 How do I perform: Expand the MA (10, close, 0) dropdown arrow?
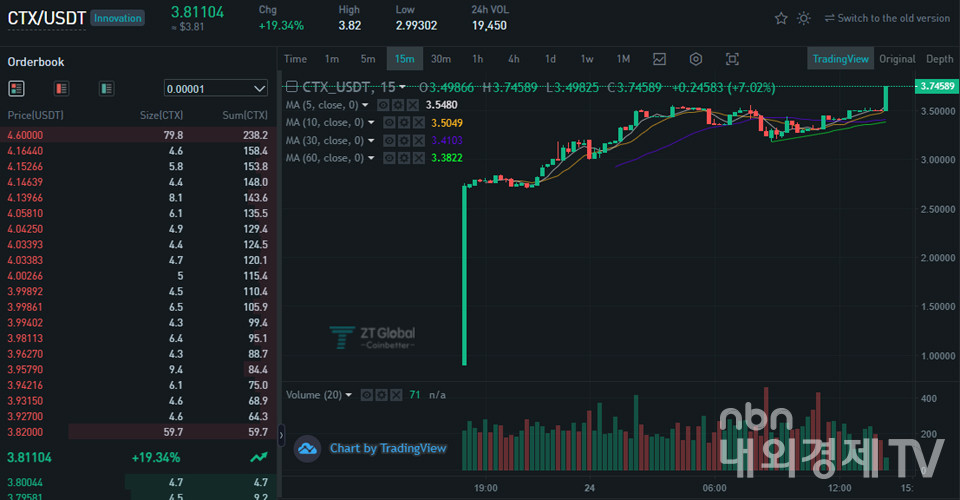coord(371,123)
